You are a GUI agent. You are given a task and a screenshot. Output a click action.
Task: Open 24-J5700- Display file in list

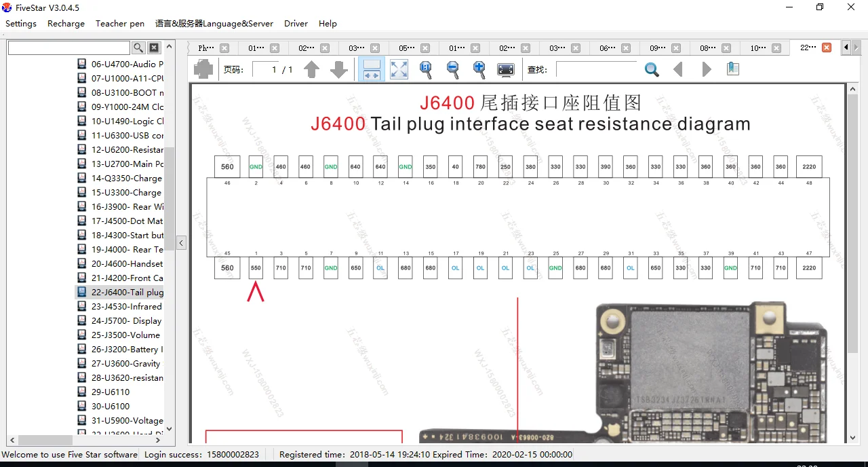(x=126, y=320)
